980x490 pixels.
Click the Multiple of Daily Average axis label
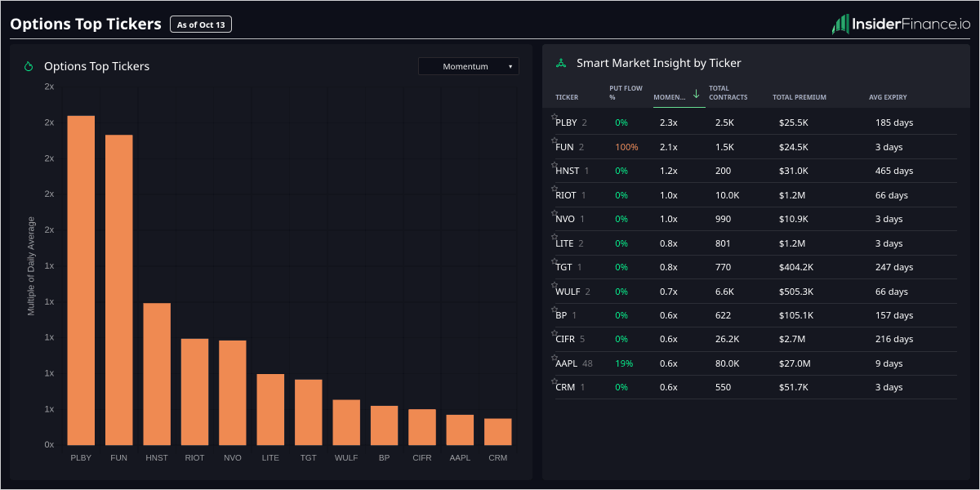tap(31, 266)
